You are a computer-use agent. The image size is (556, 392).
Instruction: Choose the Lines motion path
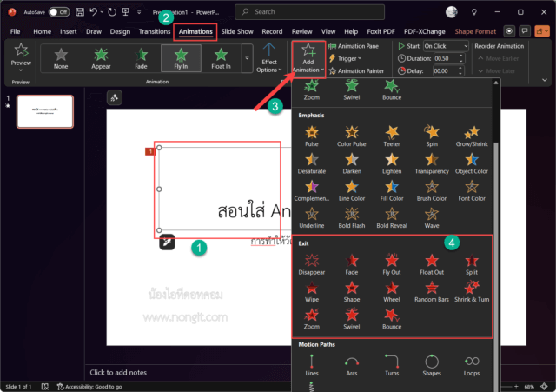311,365
